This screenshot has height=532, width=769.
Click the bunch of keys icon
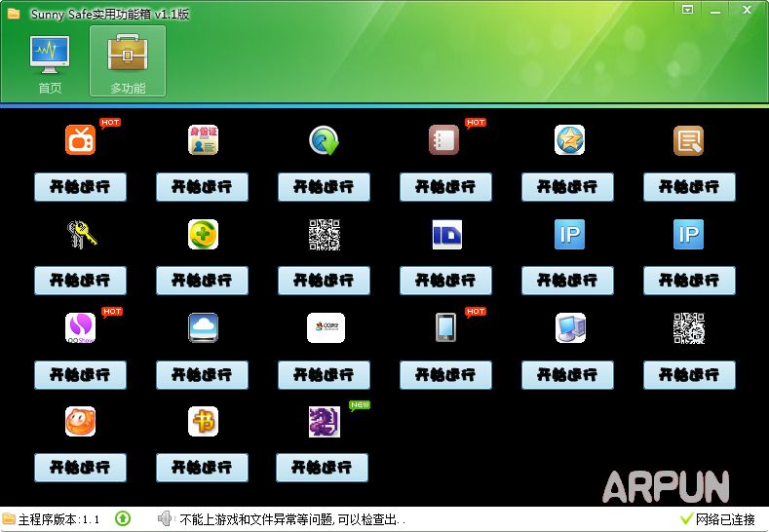82,235
